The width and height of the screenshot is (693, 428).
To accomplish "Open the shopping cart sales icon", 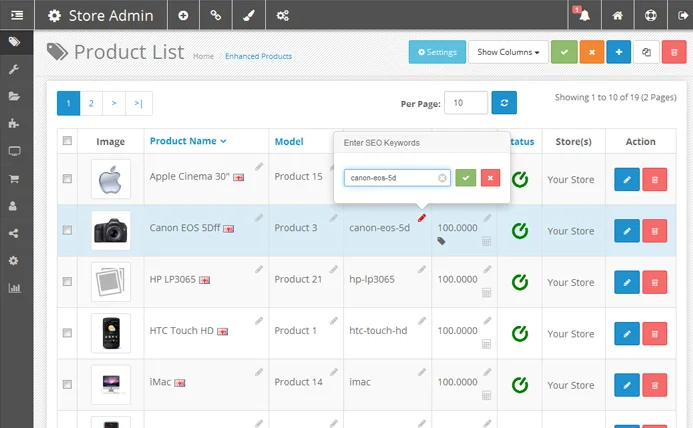I will pos(14,179).
